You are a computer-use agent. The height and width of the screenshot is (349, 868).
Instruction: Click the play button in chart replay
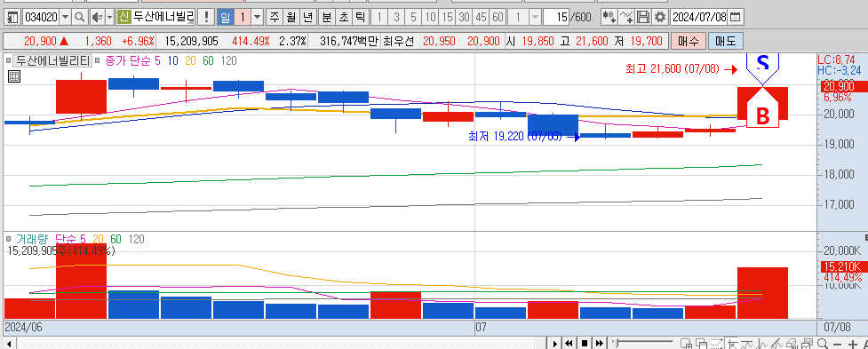(x=555, y=344)
